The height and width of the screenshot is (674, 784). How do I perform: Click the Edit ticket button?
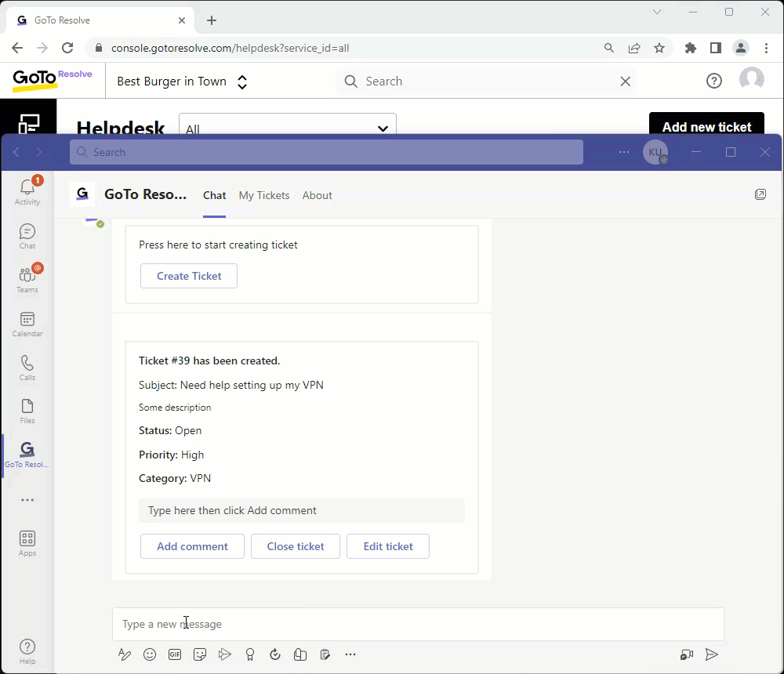(x=388, y=546)
